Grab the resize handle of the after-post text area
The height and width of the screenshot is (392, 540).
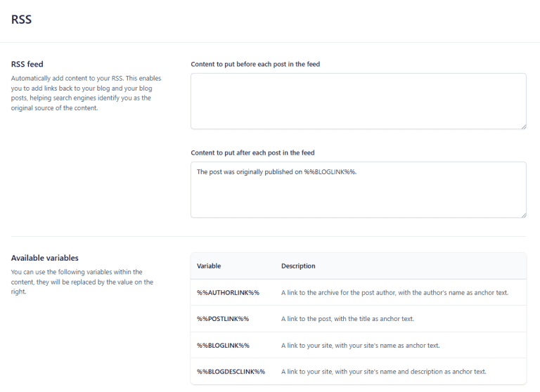[522, 214]
